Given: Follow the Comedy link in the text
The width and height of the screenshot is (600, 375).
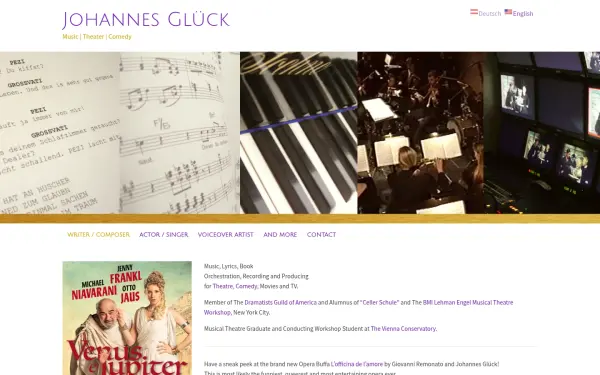Looking at the screenshot, I should point(246,286).
